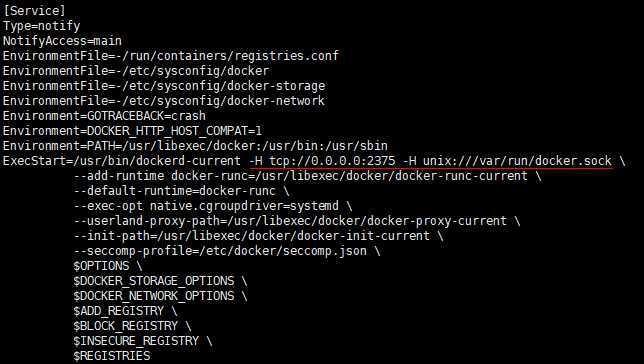Screen dimensions: 644x364
Task: Click the $INSECURE_REGISTRY variable
Action: 136,341
